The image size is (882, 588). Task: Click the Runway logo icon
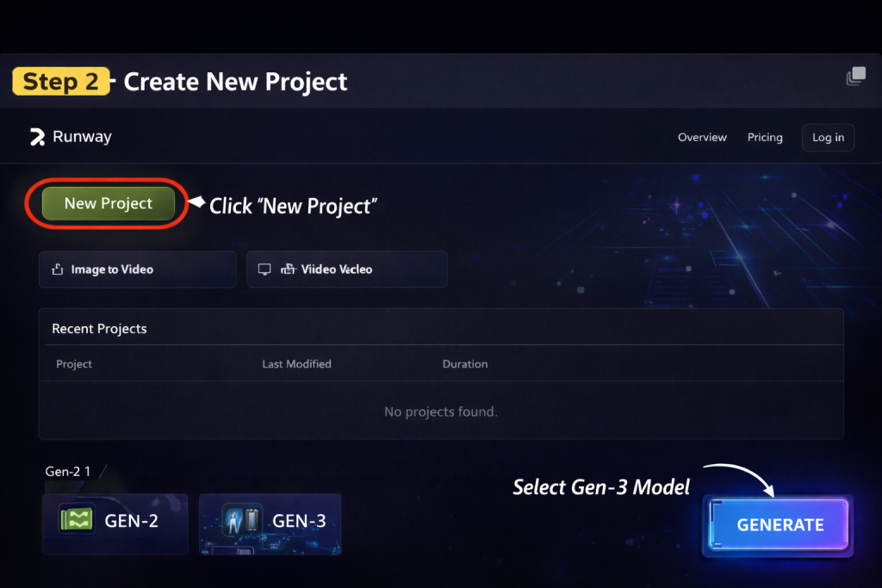click(x=37, y=137)
